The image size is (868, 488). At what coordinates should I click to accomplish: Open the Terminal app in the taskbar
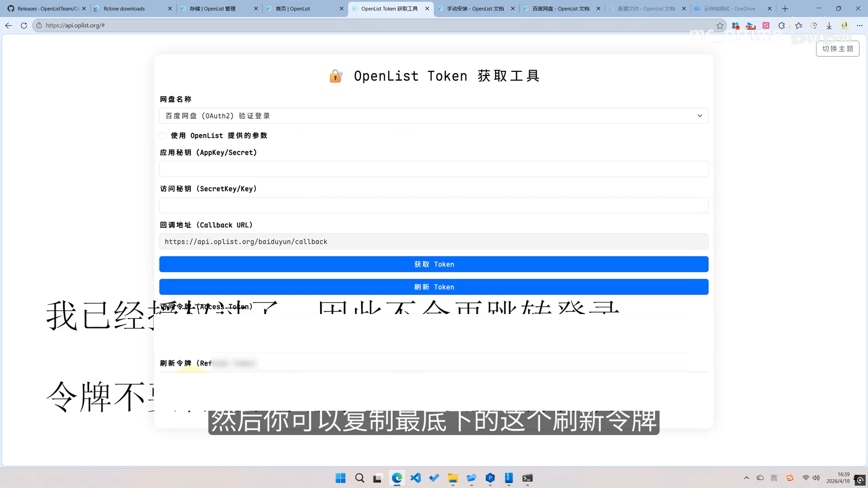coord(528,478)
